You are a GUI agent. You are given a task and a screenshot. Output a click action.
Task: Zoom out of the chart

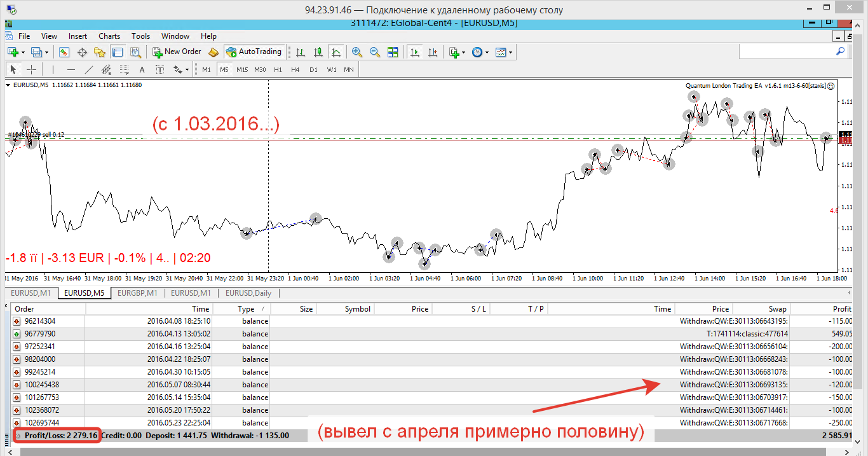click(x=375, y=52)
